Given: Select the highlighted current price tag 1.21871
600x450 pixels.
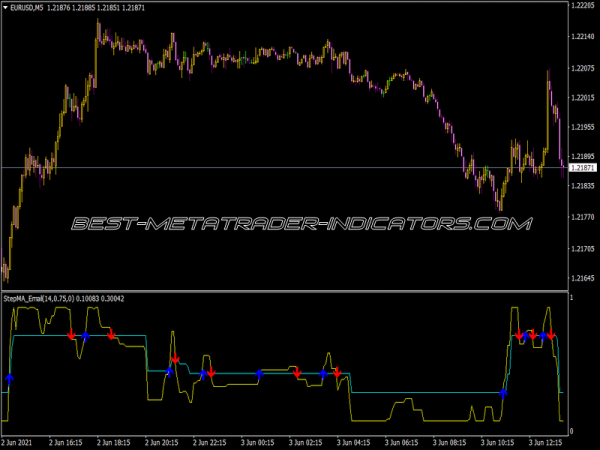Looking at the screenshot, I should point(583,168).
